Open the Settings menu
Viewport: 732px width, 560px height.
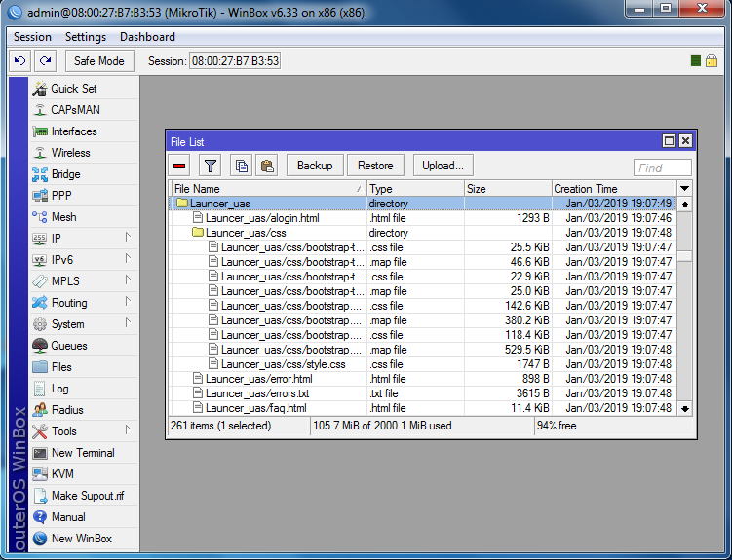[86, 37]
